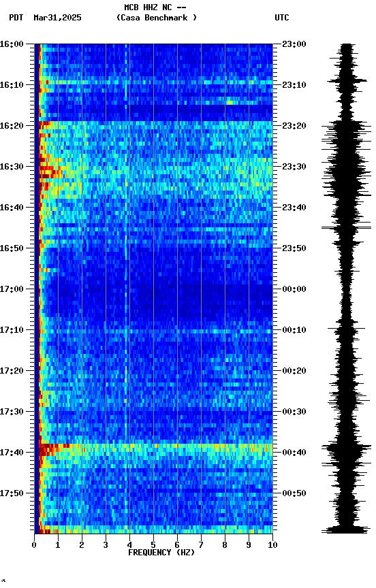
Task: Select the 23:10 UTC time label
Action: (294, 85)
